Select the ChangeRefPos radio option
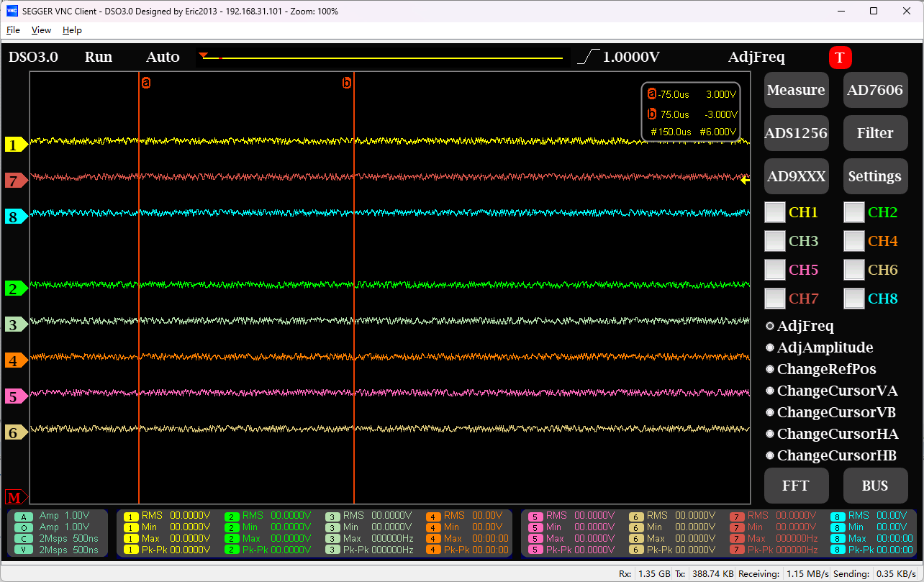This screenshot has width=924, height=582. [x=770, y=369]
